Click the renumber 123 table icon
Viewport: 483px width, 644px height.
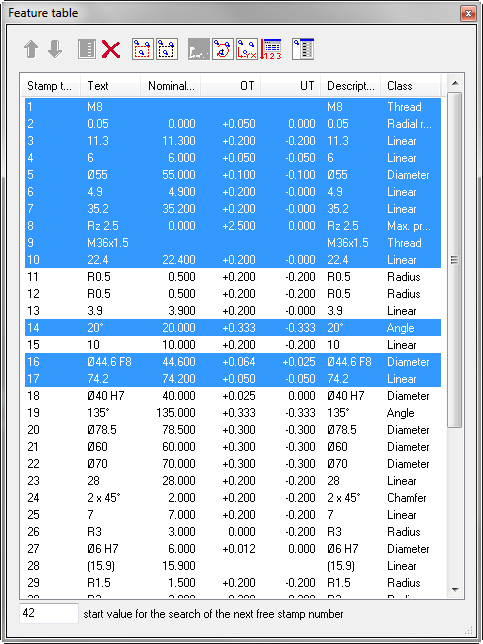click(271, 49)
